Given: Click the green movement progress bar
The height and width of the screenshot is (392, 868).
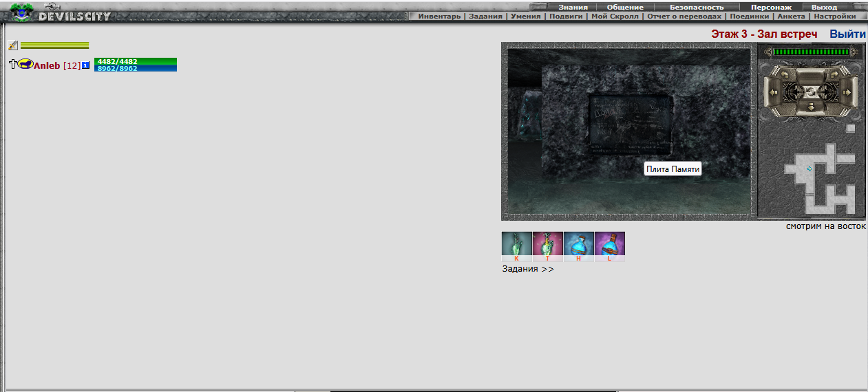Looking at the screenshot, I should (x=809, y=52).
